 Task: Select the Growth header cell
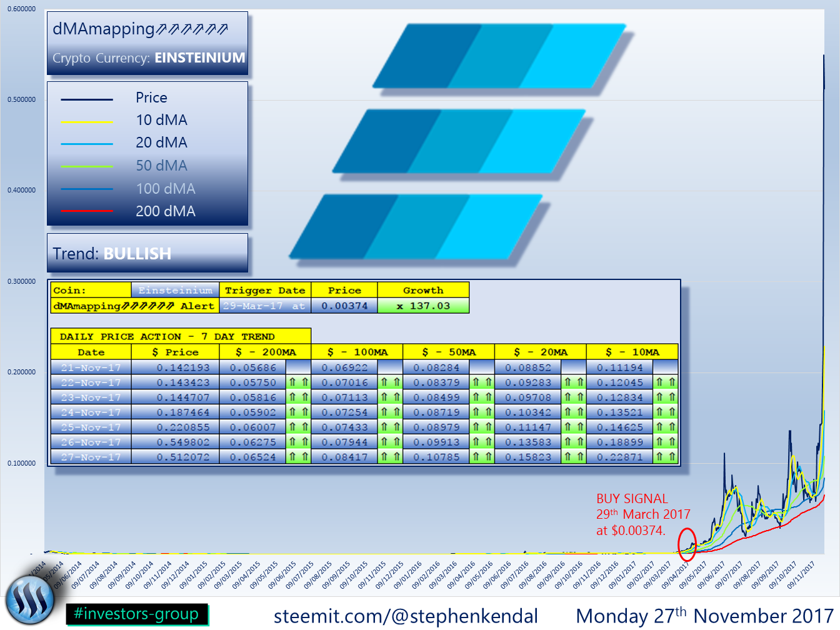coord(423,290)
